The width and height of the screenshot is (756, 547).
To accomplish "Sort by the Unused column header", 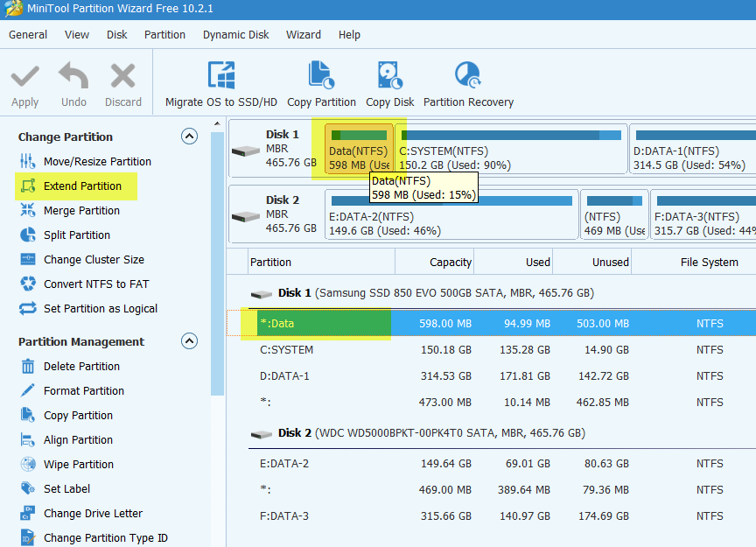I will tap(592, 262).
